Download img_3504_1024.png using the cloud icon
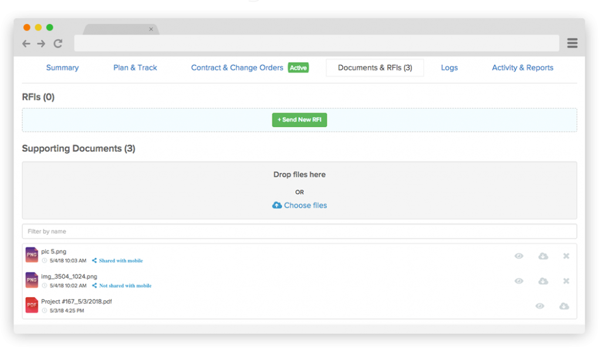The width and height of the screenshot is (601, 364). [543, 281]
